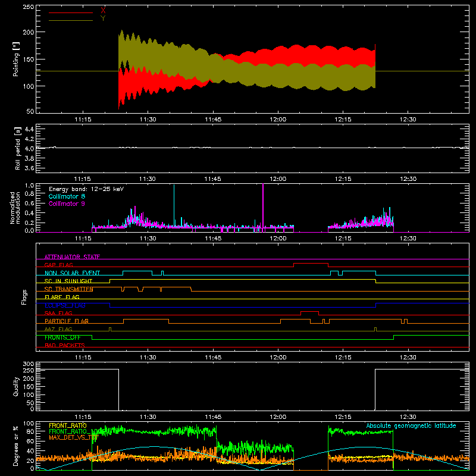476x476 pixels.
Task: Click the Collimator 8 legend entry
Action: (x=67, y=196)
